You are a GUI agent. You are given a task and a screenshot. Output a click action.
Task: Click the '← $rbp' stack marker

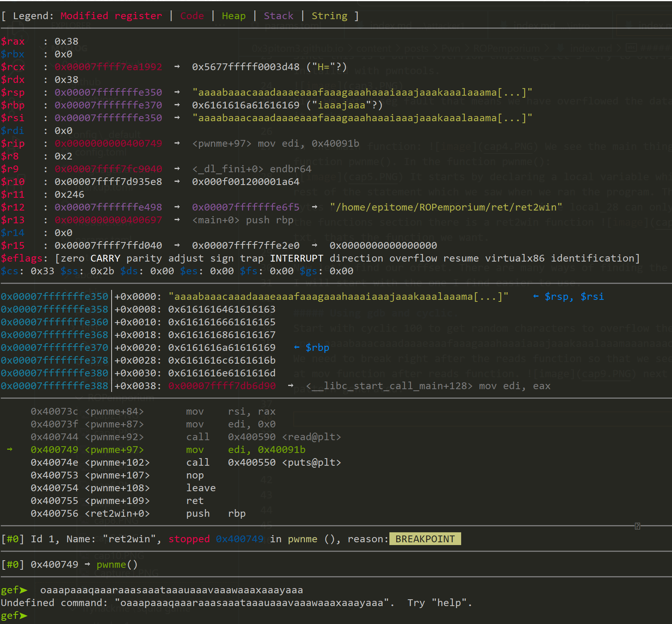(x=312, y=348)
